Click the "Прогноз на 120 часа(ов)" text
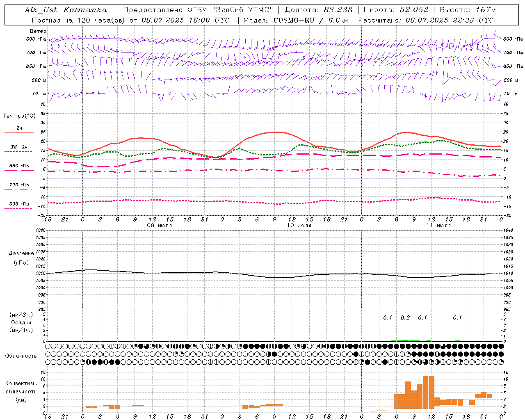The width and height of the screenshot is (525, 420). pos(79,20)
